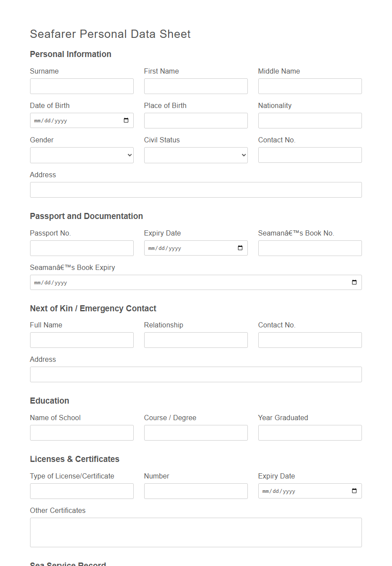Focus the Type of License/Certificate field
392x566 pixels.
(x=81, y=491)
